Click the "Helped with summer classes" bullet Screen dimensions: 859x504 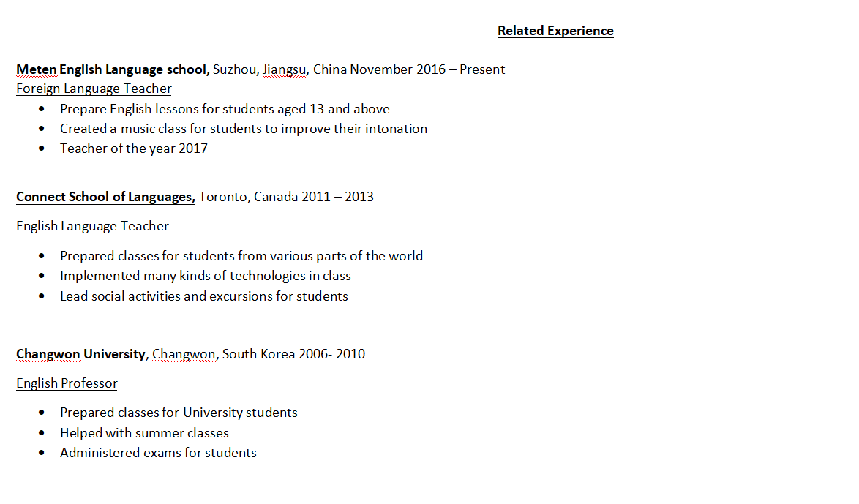tap(144, 433)
